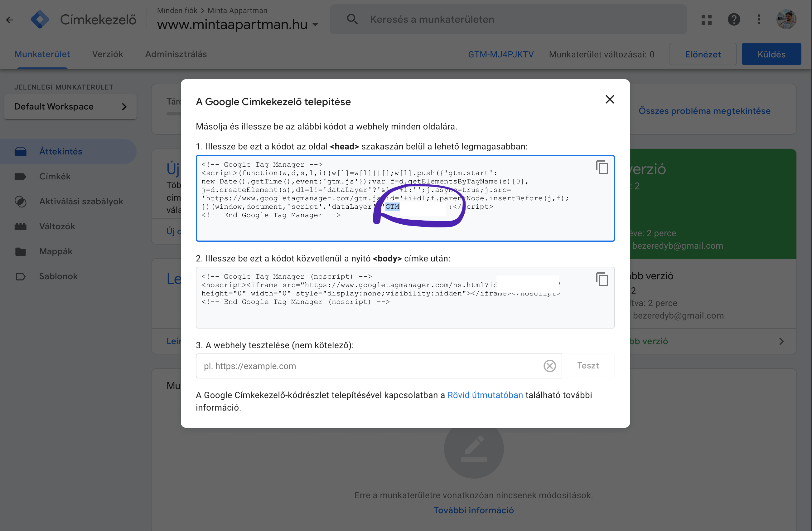Click the test website URL field
The width and height of the screenshot is (812, 531).
click(x=369, y=366)
